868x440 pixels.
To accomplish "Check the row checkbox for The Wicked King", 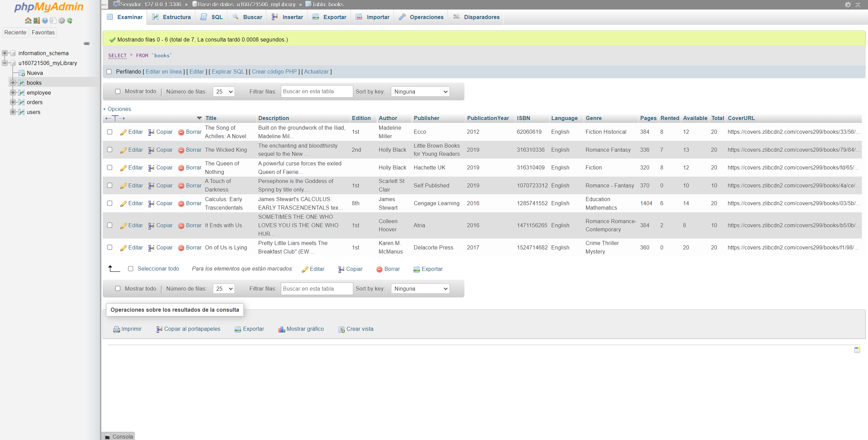I will [x=109, y=150].
